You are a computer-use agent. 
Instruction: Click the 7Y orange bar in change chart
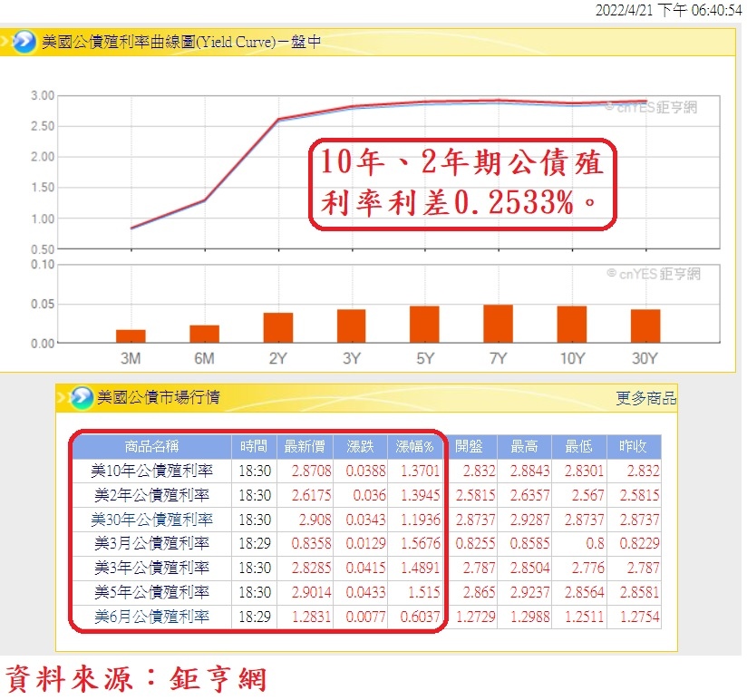499,324
